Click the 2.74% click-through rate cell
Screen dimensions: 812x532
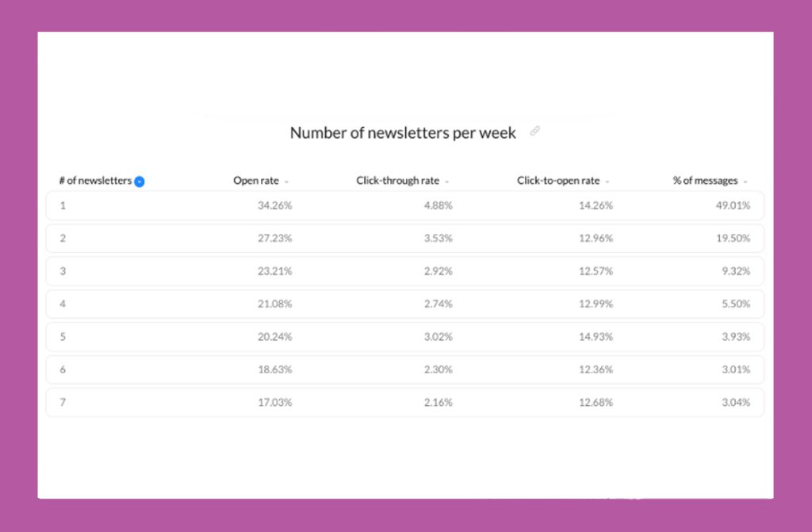click(438, 304)
